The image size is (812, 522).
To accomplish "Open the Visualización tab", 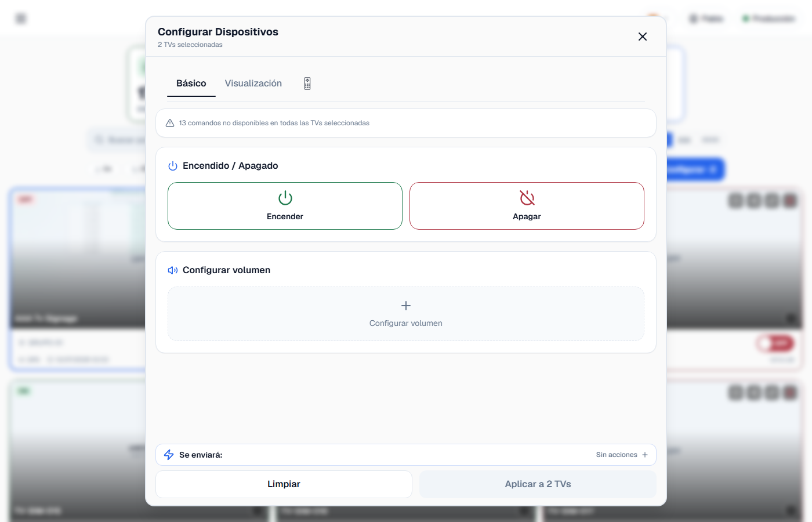I will tap(253, 84).
